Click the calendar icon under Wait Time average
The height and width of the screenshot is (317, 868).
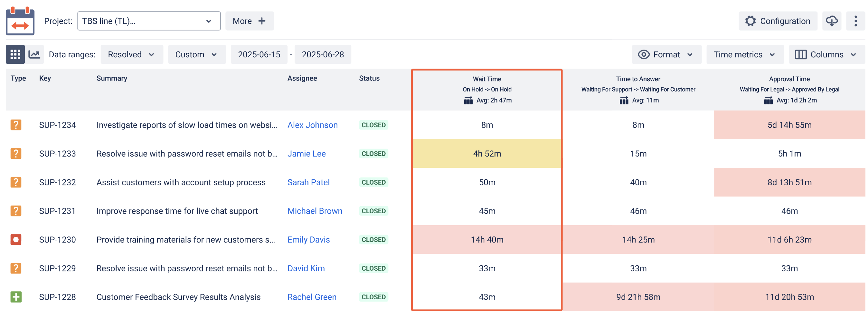pos(468,100)
